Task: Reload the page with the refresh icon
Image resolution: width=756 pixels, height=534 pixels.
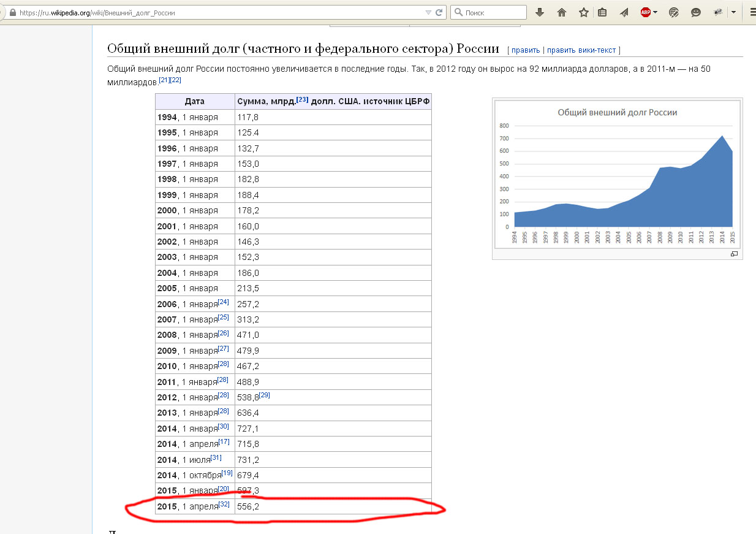Action: click(x=439, y=12)
